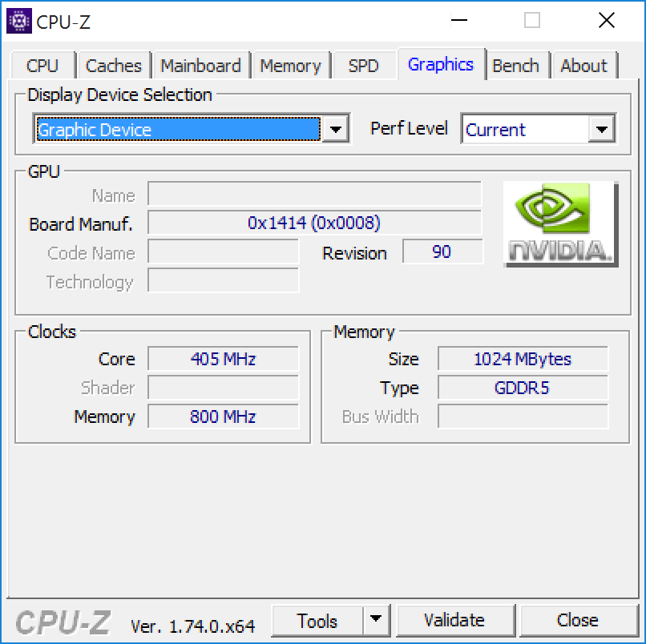
Task: Open the Perf Level dropdown arrow
Action: (602, 129)
